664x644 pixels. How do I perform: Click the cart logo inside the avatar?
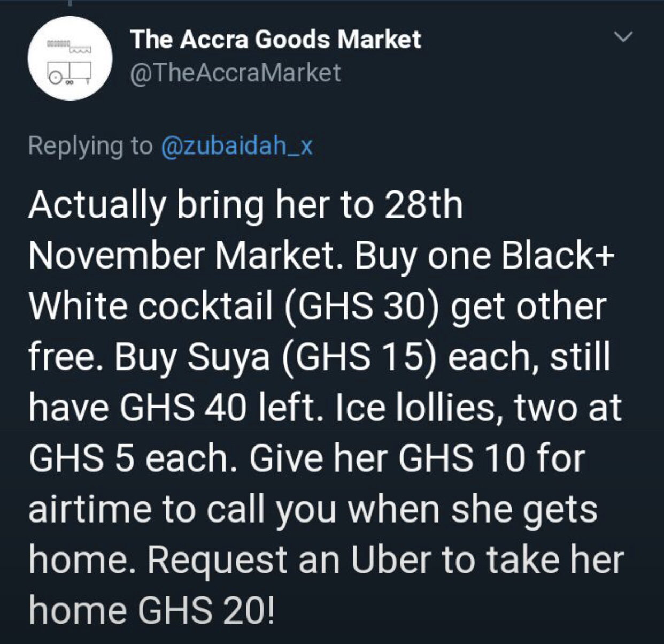click(70, 62)
